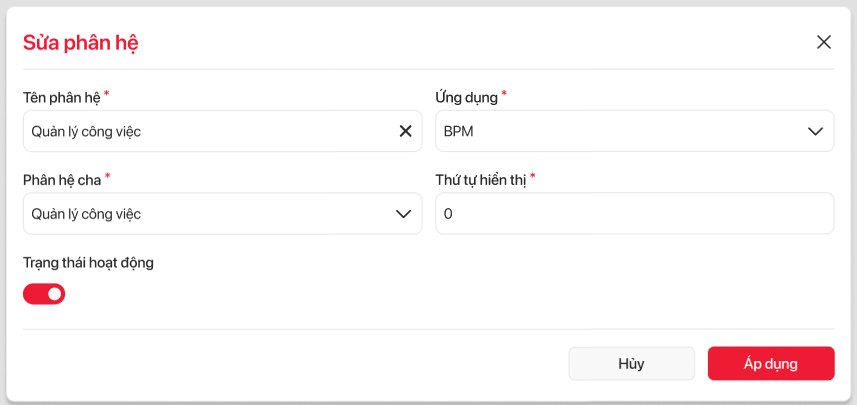Click the "Trạng thái hoạt động" label
Viewport: 857px width, 405px height.
[x=88, y=263]
